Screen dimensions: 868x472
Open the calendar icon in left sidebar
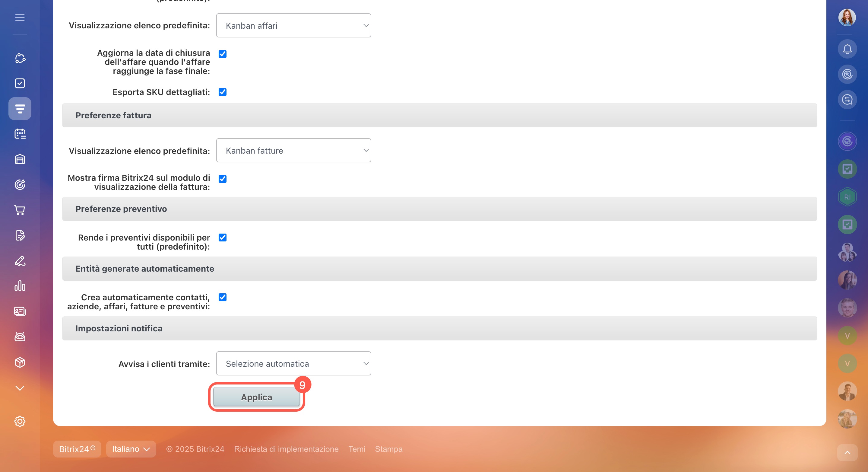[20, 134]
